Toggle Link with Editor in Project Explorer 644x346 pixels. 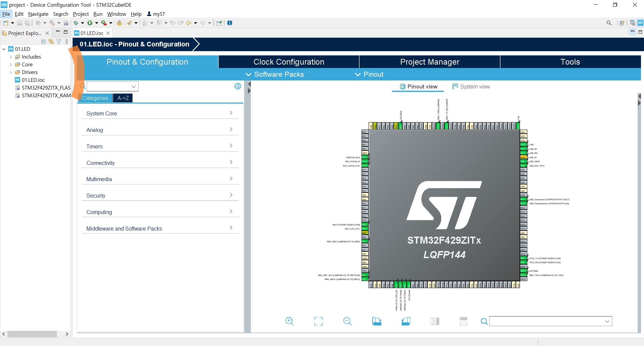[51, 41]
